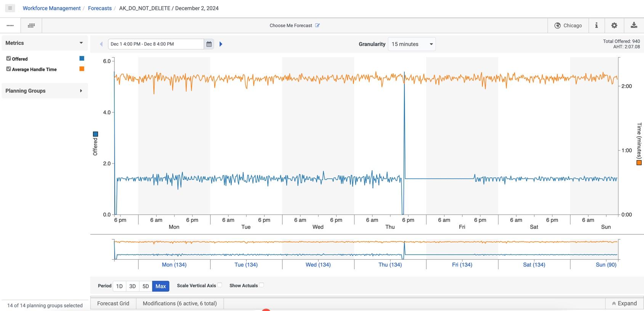644x311 pixels.
Task: Collapse the Metrics panel section
Action: [x=81, y=43]
